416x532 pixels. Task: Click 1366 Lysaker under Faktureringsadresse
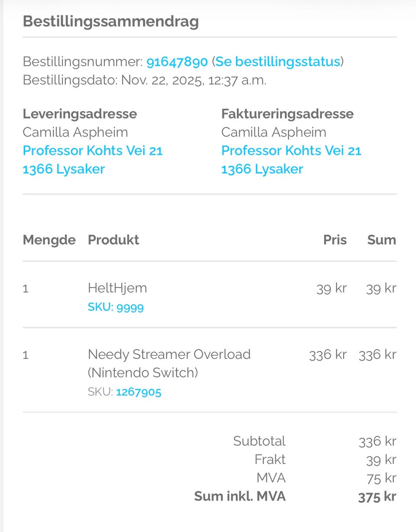[x=262, y=169]
